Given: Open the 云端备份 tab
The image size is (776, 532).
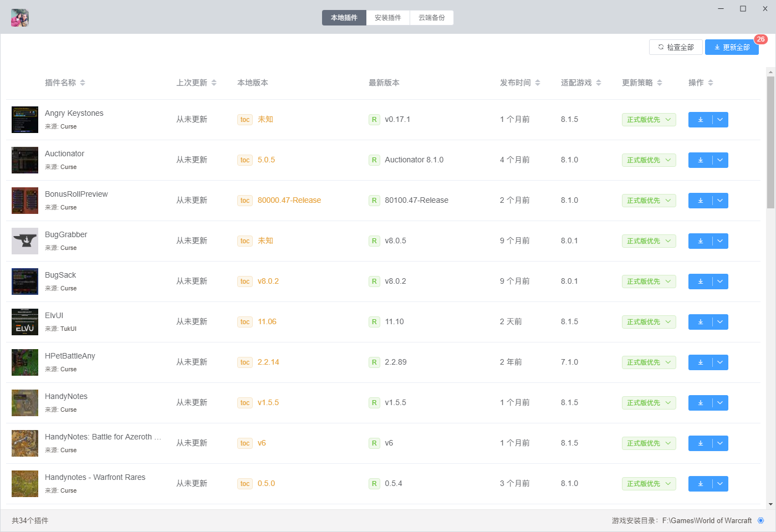Looking at the screenshot, I should point(432,18).
